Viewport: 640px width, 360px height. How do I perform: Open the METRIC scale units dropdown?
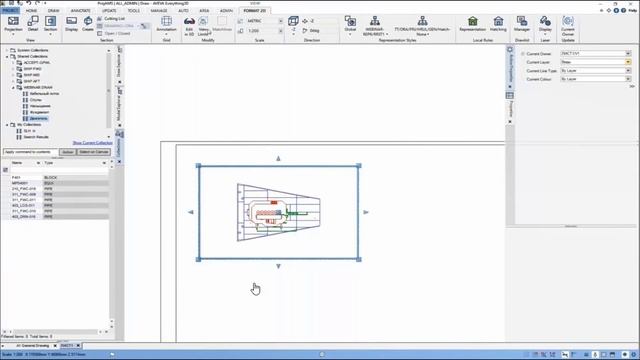pos(280,21)
